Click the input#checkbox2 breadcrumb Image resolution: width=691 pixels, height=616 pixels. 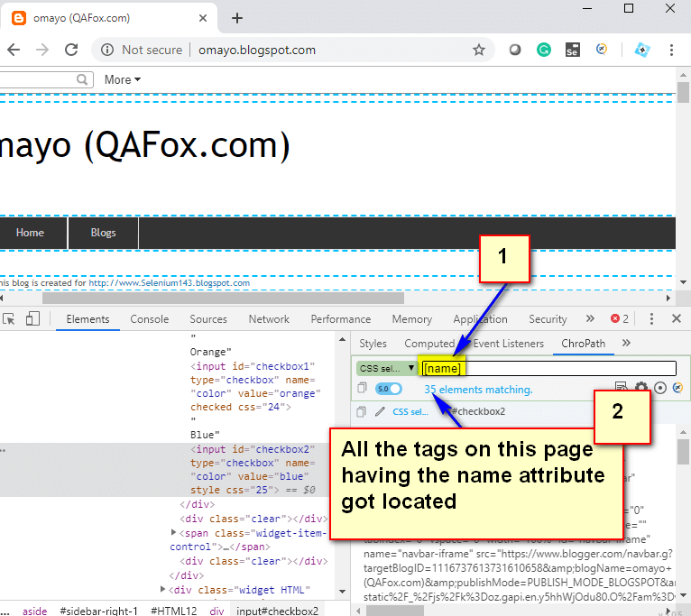(277, 611)
